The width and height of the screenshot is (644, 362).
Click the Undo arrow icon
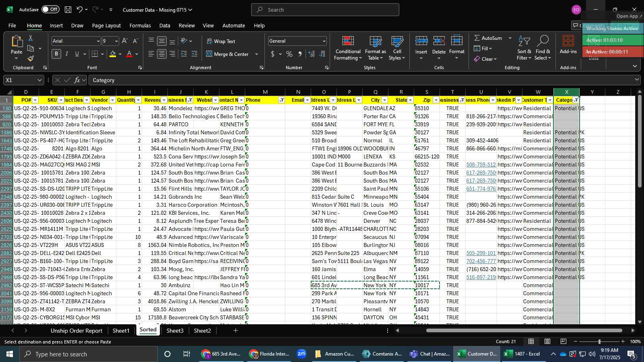pos(80,10)
